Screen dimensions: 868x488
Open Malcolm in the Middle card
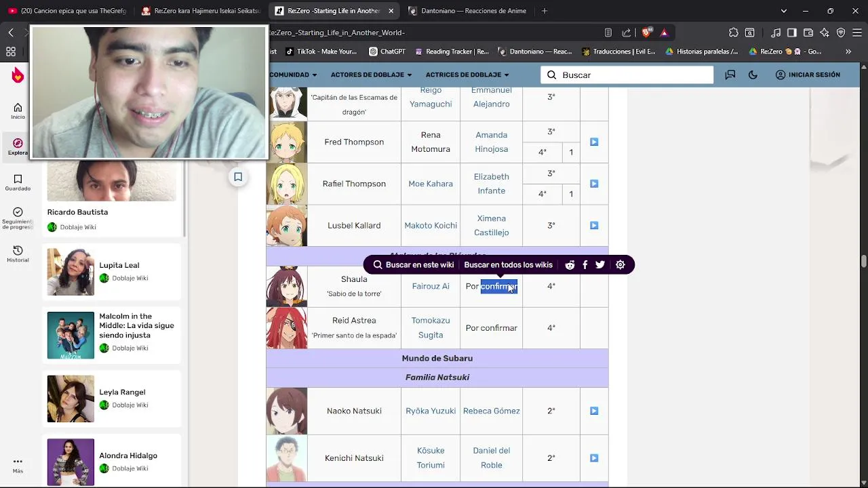(x=112, y=335)
